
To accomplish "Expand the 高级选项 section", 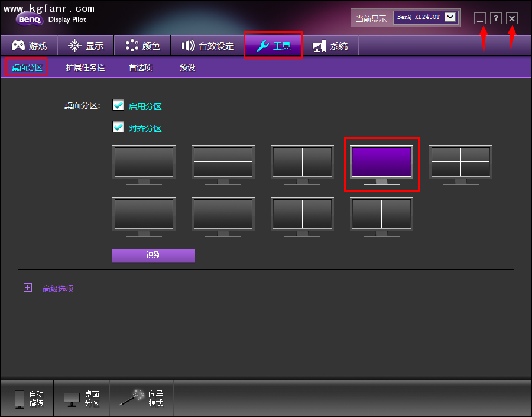I will (27, 288).
